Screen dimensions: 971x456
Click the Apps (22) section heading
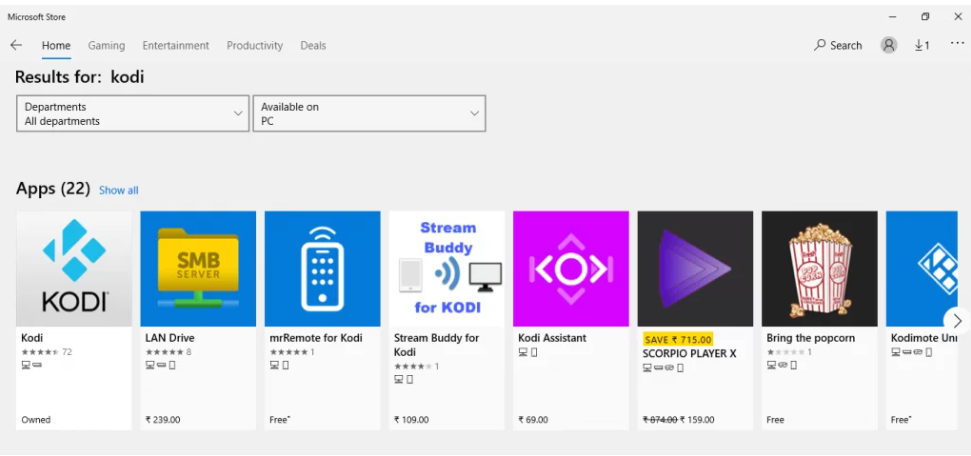pyautogui.click(x=53, y=188)
